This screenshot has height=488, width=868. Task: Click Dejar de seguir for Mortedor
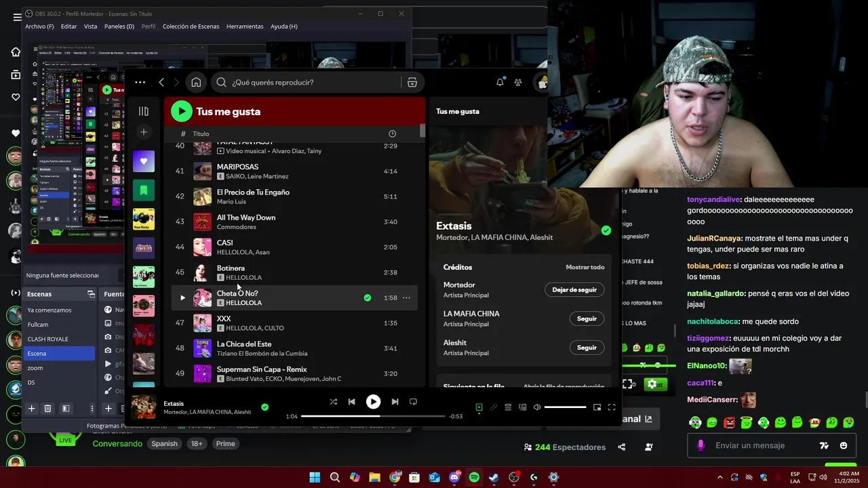point(574,289)
